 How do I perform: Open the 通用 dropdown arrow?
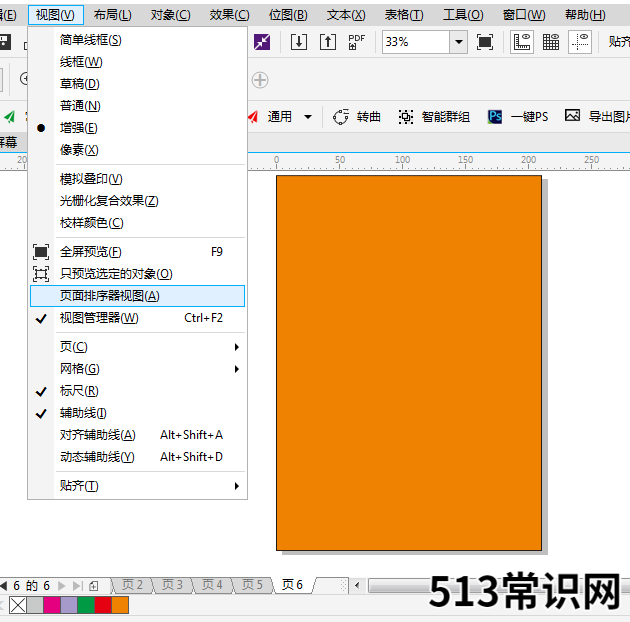(x=308, y=117)
